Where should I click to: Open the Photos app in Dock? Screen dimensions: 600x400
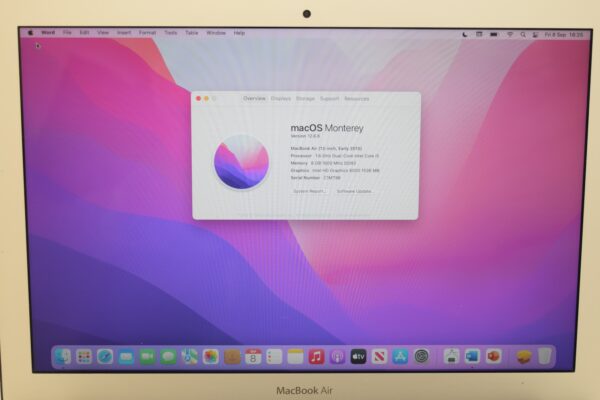coord(211,356)
